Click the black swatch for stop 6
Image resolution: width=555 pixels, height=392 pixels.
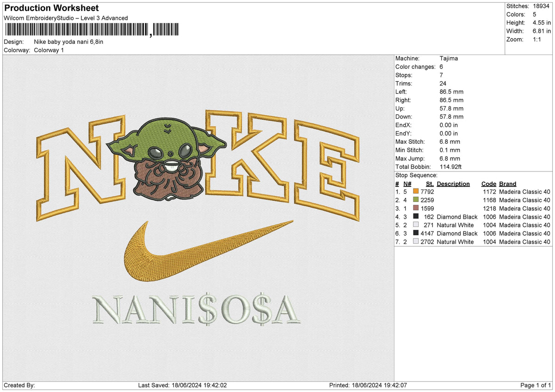pos(416,233)
